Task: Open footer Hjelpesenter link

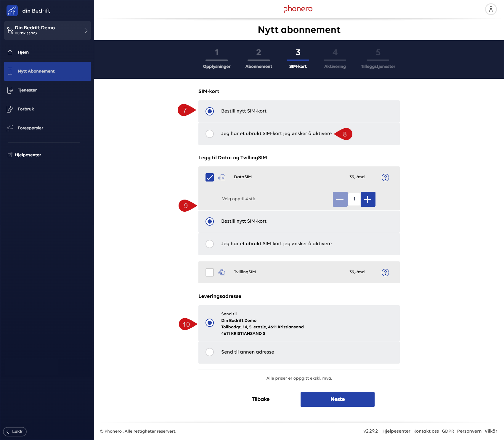Action: 396,431
